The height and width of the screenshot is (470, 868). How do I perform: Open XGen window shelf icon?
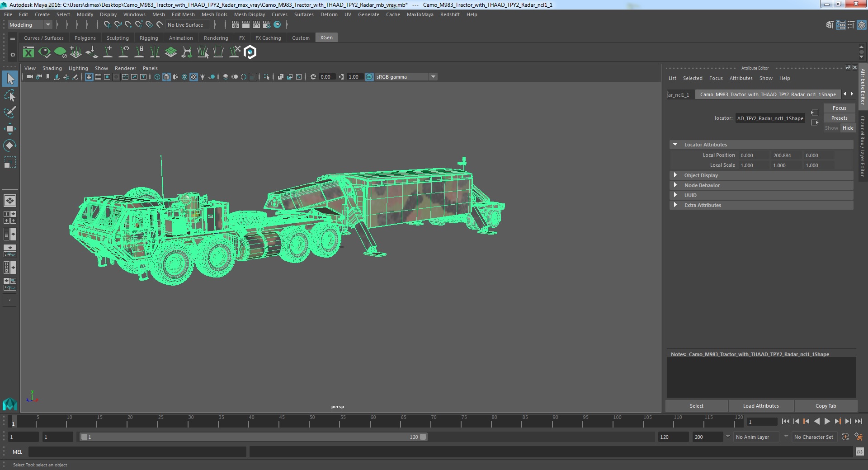28,52
